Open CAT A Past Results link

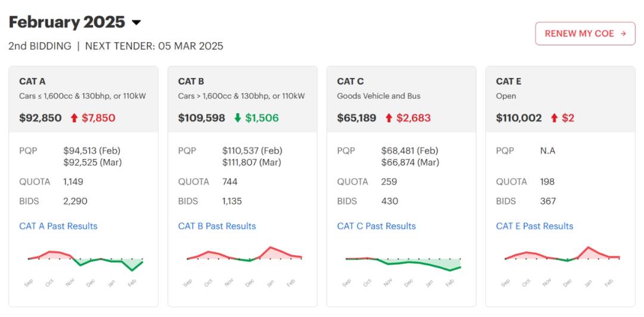pos(58,226)
